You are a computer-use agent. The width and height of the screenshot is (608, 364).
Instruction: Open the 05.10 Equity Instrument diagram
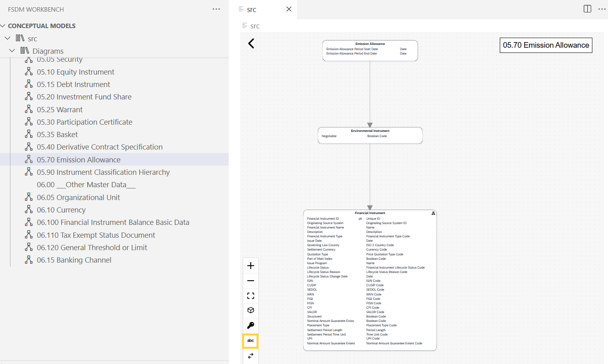(x=75, y=72)
